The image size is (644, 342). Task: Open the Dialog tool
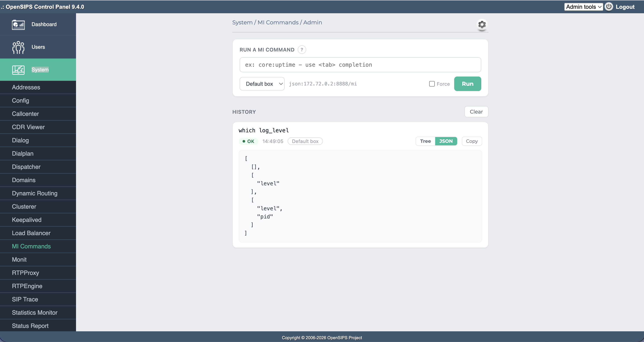point(38,140)
